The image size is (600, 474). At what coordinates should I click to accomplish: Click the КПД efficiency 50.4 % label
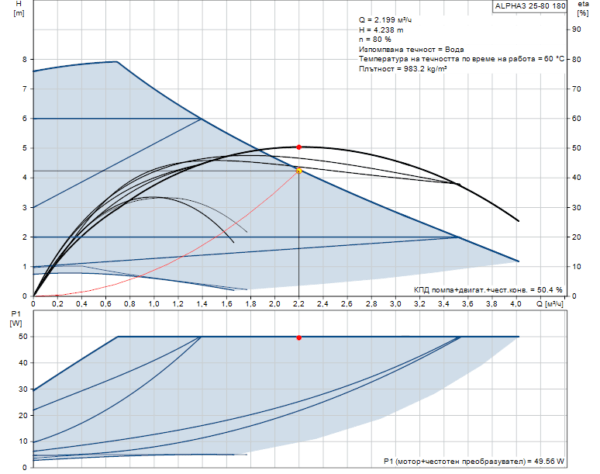pyautogui.click(x=489, y=288)
